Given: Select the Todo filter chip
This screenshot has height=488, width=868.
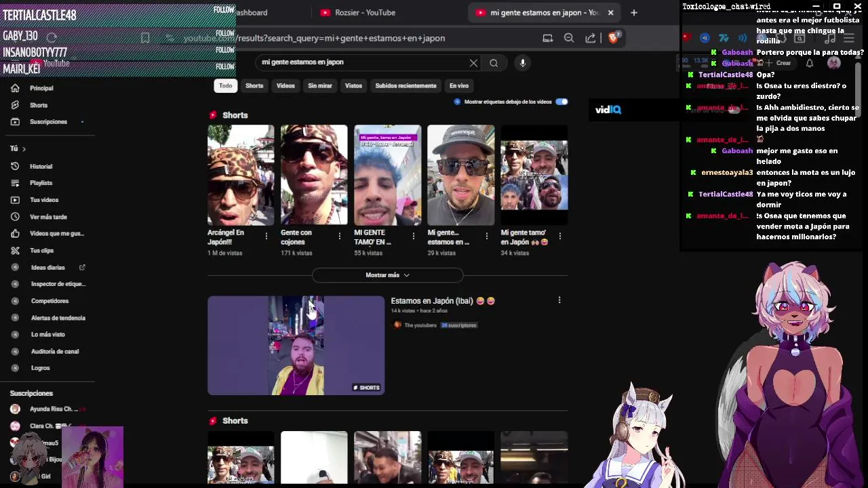Looking at the screenshot, I should (x=225, y=85).
